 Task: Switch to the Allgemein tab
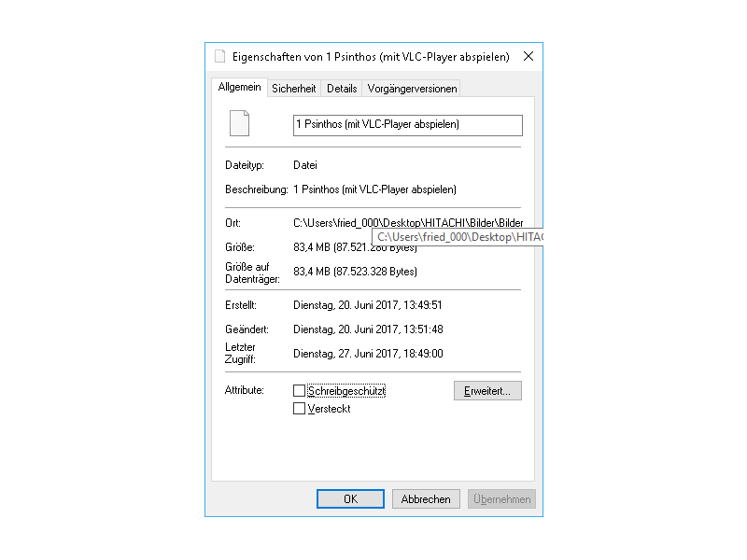(x=239, y=88)
